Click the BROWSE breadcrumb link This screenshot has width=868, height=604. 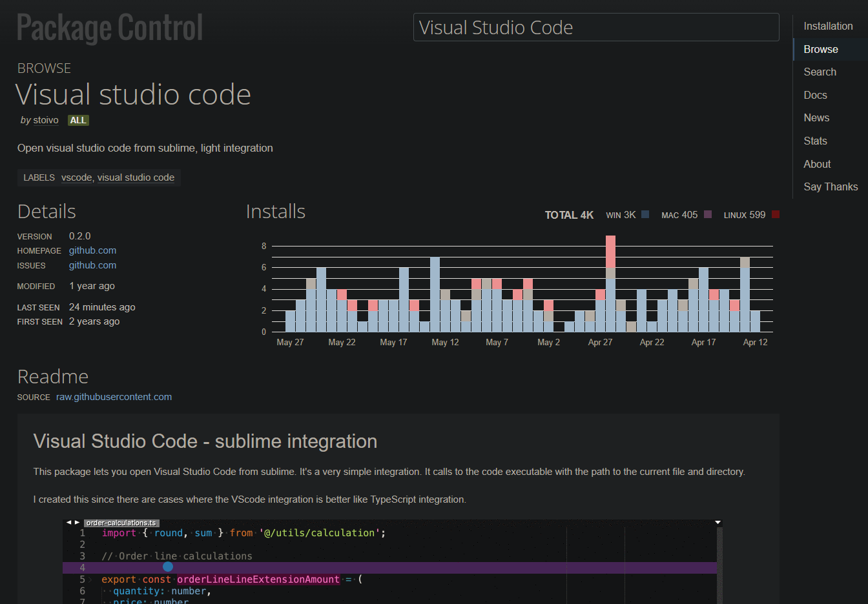pos(44,68)
